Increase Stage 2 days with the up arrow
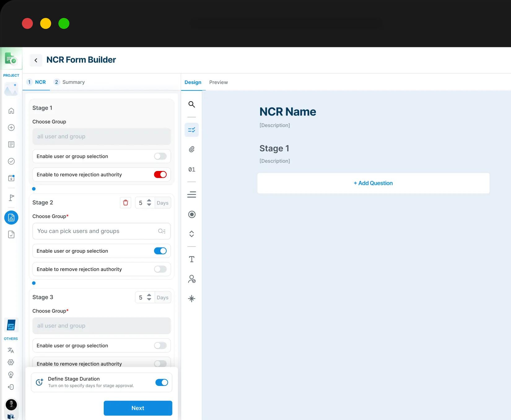 point(149,200)
